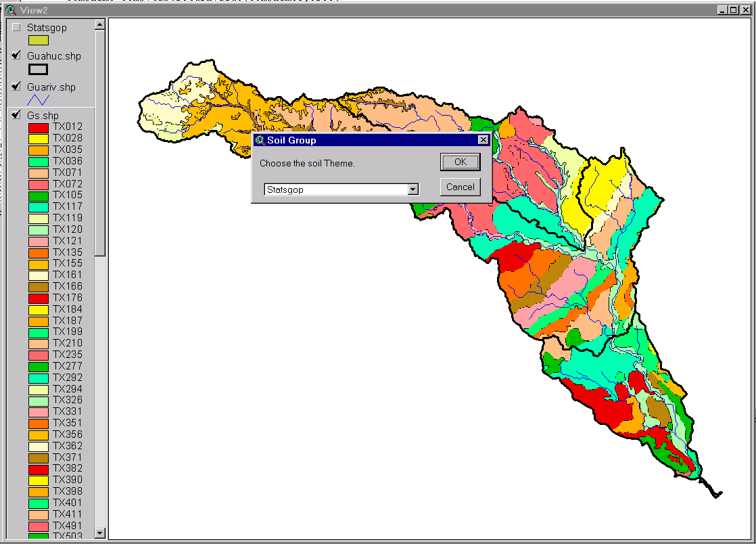Enable the Statsgop theme checkbox
Image resolution: width=756 pixels, height=544 pixels.
click(16, 28)
